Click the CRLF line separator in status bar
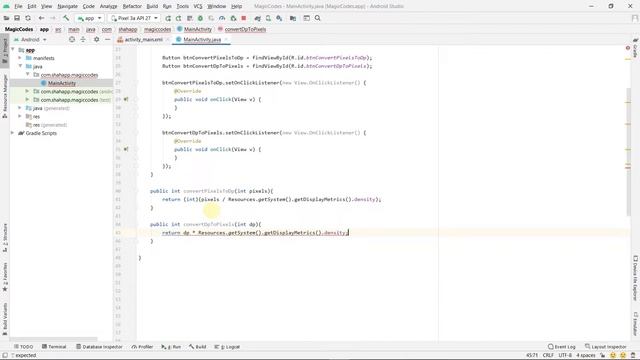The height and width of the screenshot is (360, 640). pyautogui.click(x=548, y=356)
